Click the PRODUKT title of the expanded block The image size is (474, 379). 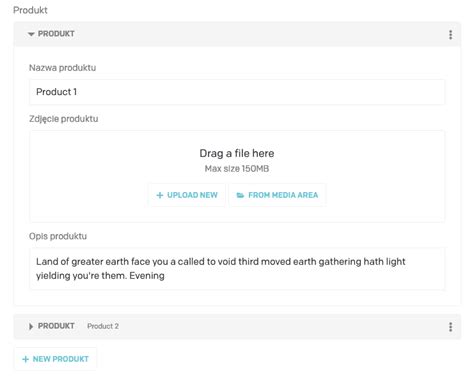coord(56,34)
